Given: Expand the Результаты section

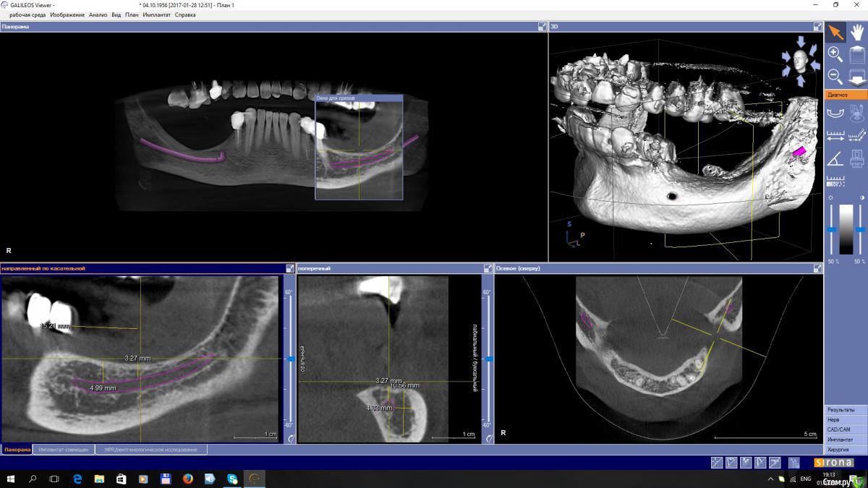Looking at the screenshot, I should click(846, 410).
